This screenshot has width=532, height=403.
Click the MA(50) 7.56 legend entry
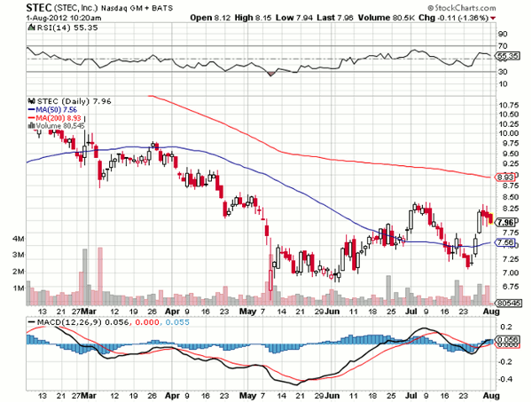coord(52,110)
